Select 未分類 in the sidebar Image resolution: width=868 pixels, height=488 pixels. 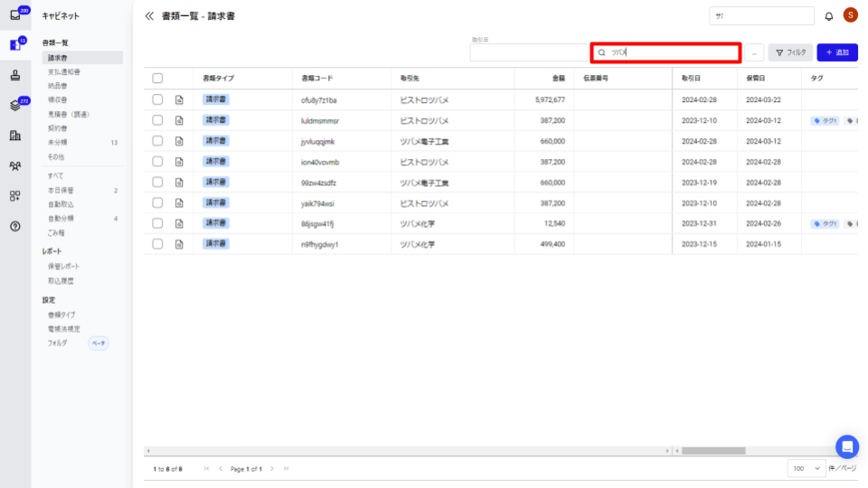[x=58, y=142]
